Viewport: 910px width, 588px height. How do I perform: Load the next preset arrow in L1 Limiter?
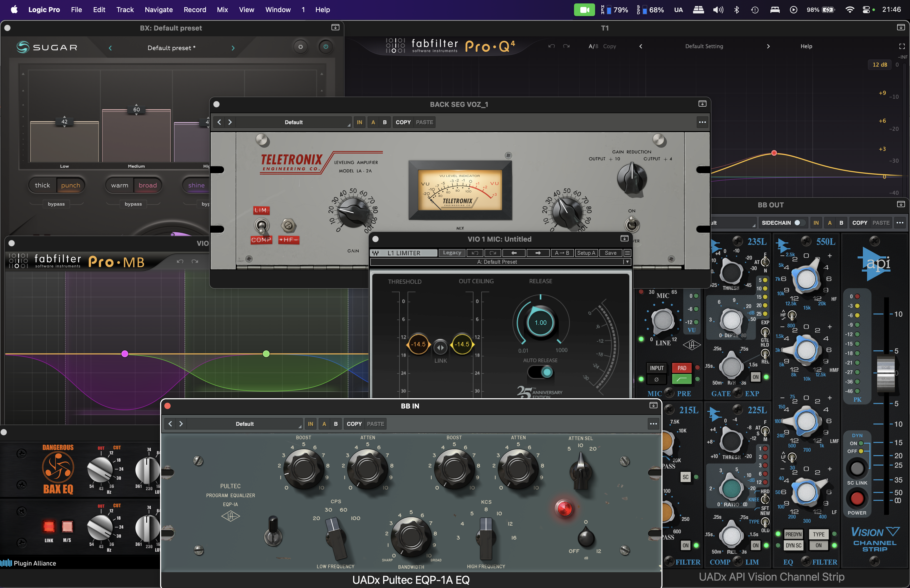[538, 253]
